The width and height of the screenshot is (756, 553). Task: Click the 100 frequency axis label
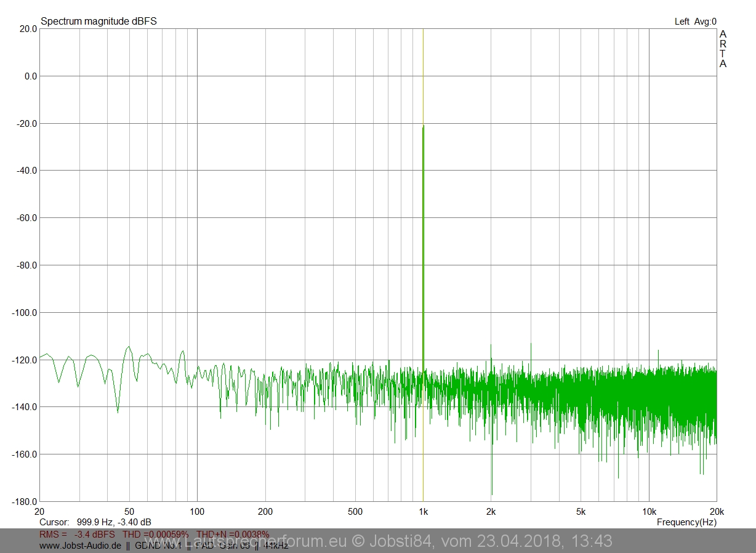[x=197, y=512]
